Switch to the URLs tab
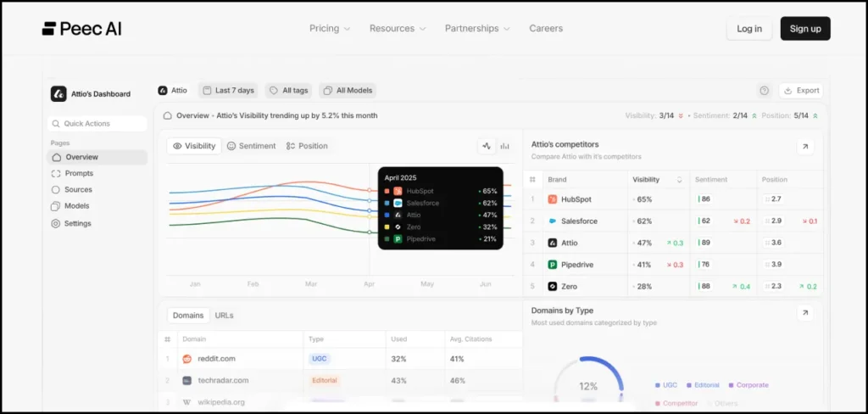This screenshot has height=414, width=868. coord(224,316)
